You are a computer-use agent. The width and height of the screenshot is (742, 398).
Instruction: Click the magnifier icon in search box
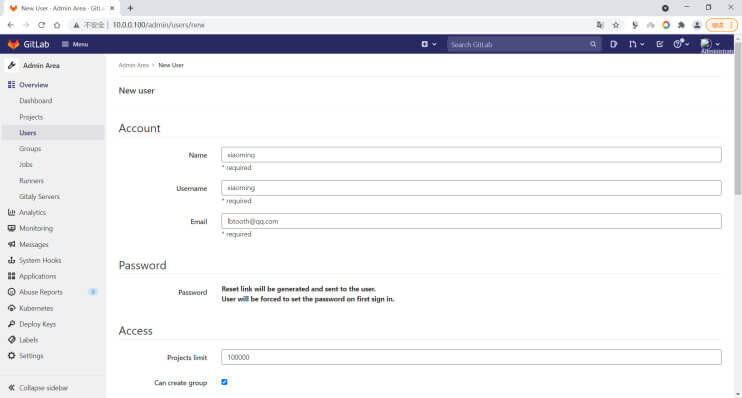tap(593, 44)
